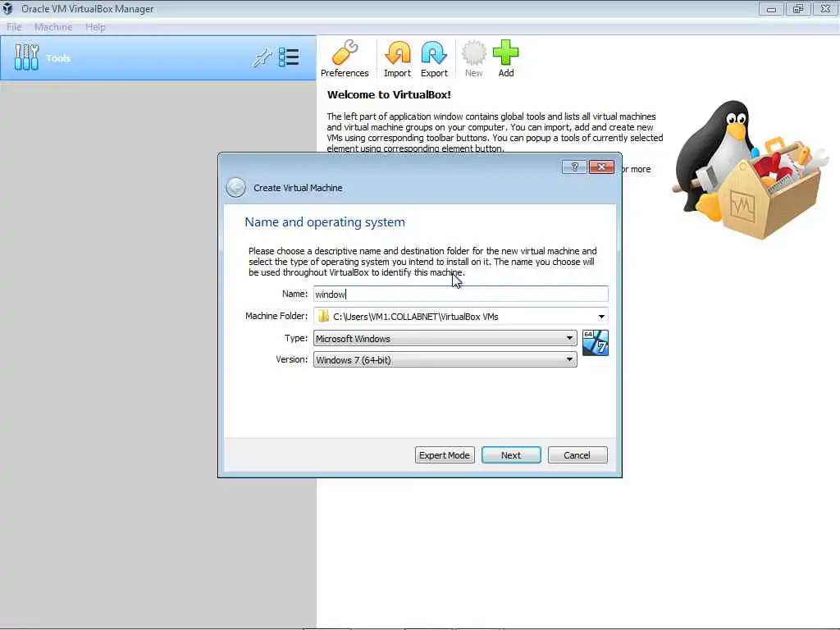Click the Windows 7 64-bit OS icon
The image size is (840, 630).
point(596,343)
